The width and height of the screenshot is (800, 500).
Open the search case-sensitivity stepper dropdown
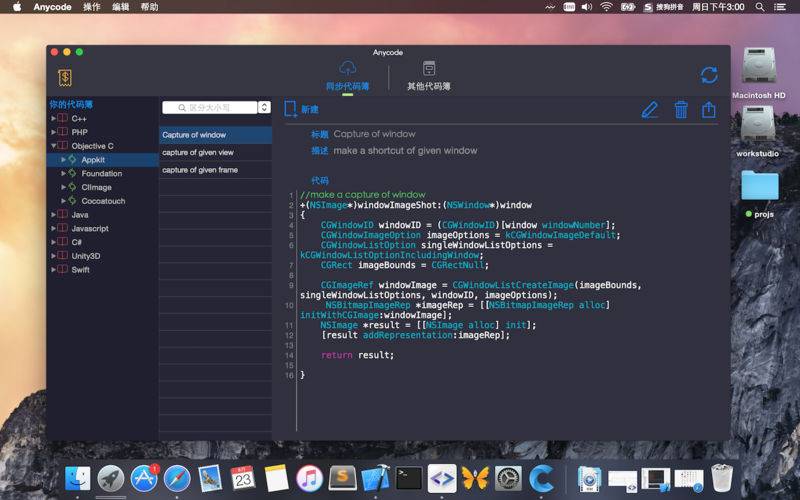[264, 108]
